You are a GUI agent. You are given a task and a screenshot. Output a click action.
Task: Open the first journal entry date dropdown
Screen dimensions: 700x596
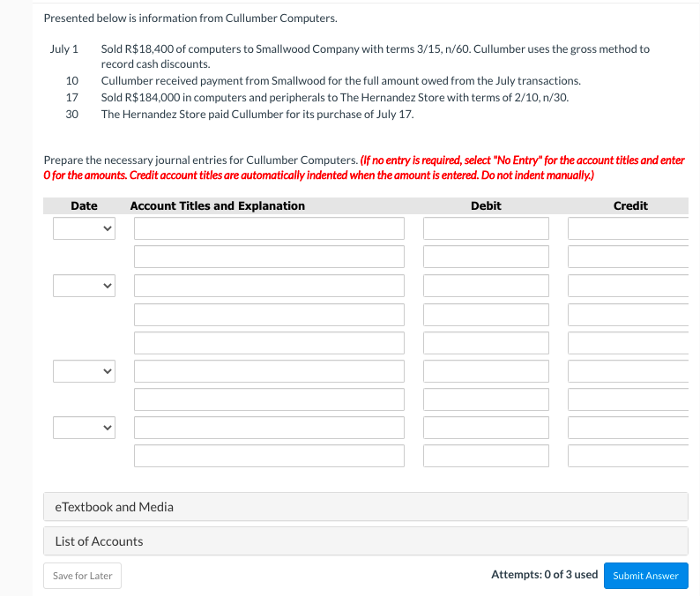[84, 228]
